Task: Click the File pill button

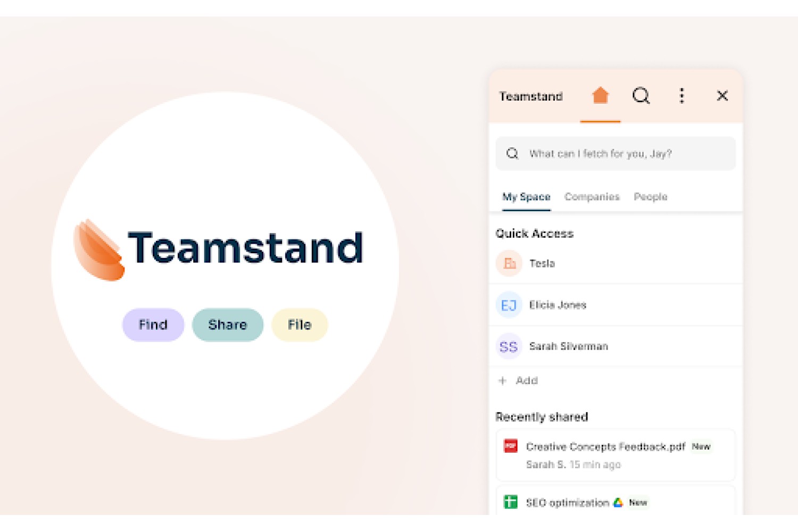Action: 300,325
